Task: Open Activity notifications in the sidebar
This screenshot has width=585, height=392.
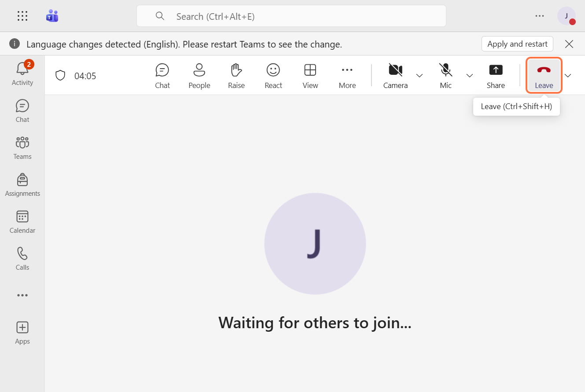Action: pos(22,74)
